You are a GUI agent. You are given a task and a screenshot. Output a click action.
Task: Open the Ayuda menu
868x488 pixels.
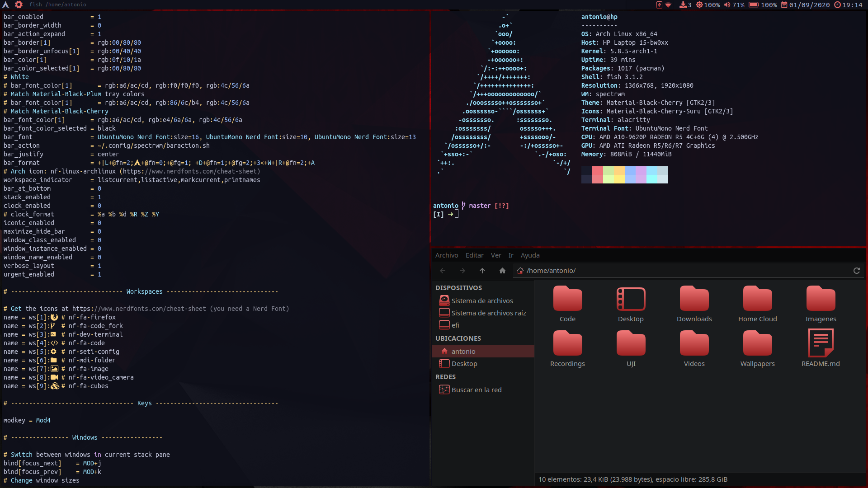point(530,255)
